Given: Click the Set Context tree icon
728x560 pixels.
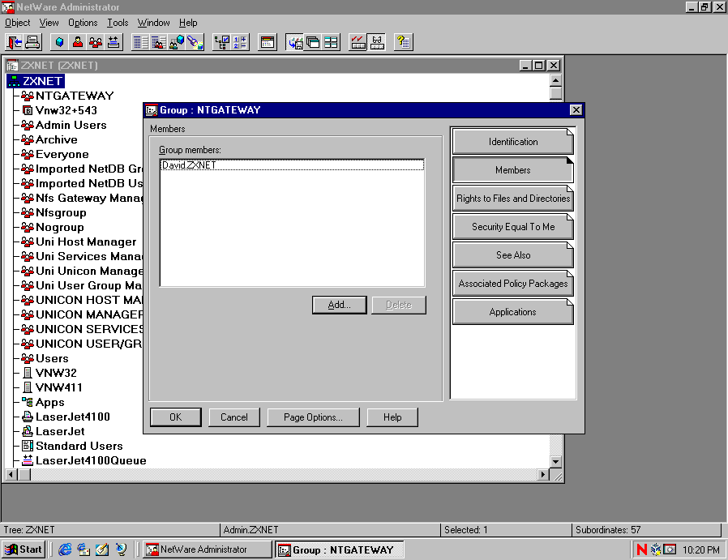Looking at the screenshot, I should point(221,42).
